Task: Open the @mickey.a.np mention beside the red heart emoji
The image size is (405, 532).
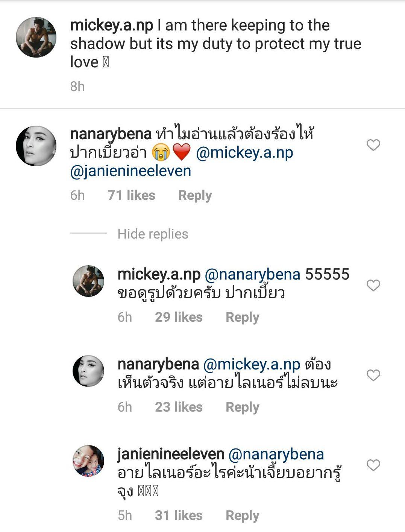Action: [244, 153]
